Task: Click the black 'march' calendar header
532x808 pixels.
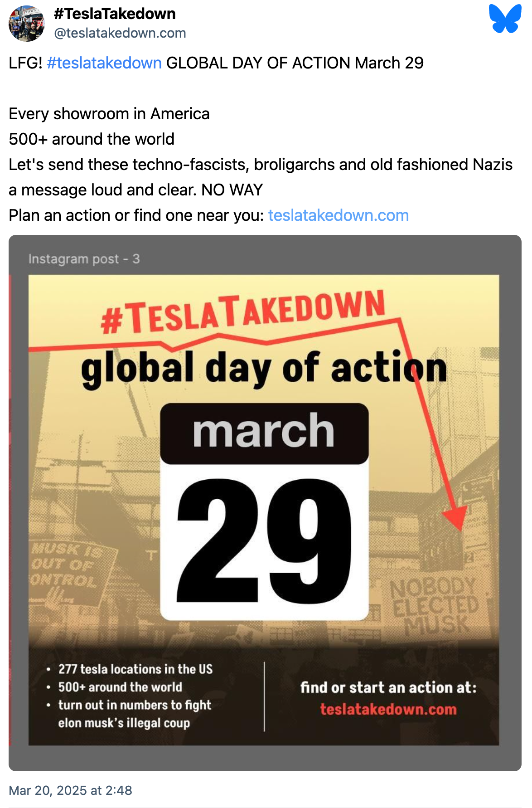Action: click(x=264, y=433)
